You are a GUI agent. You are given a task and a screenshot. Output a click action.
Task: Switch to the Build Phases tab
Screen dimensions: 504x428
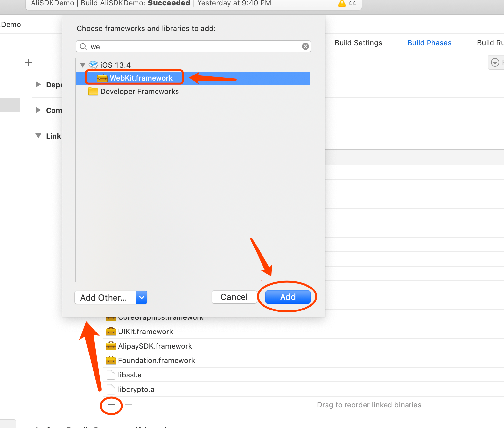click(x=429, y=43)
